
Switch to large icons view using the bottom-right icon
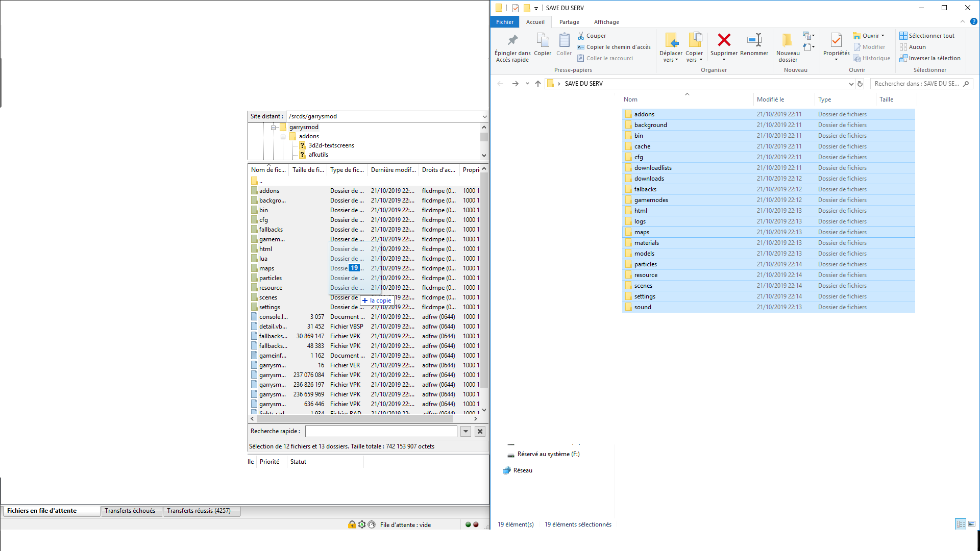click(972, 524)
